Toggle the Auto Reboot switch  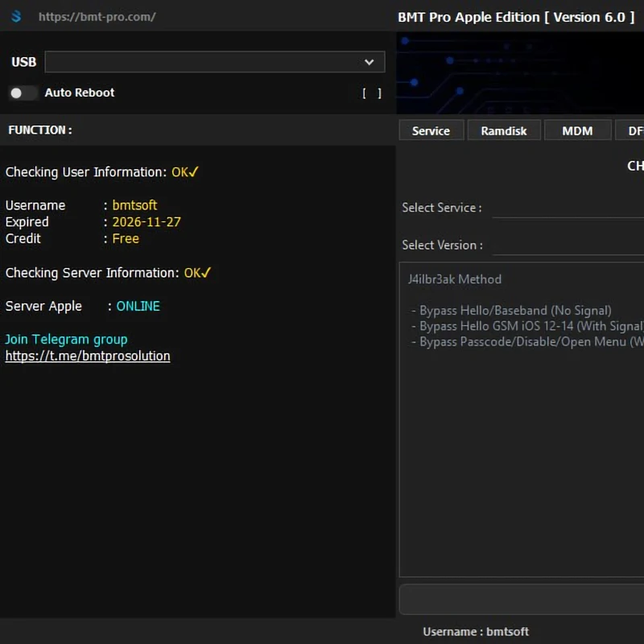23,93
